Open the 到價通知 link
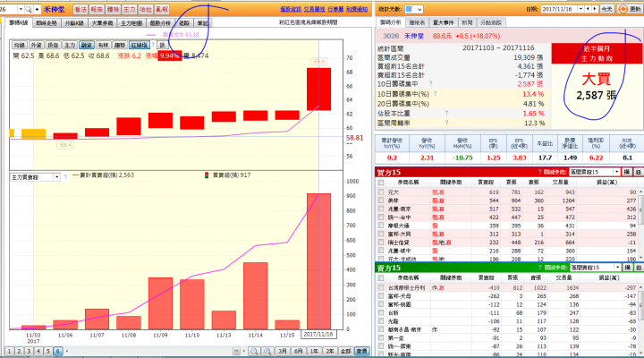The height and width of the screenshot is (358, 644). (x=357, y=9)
